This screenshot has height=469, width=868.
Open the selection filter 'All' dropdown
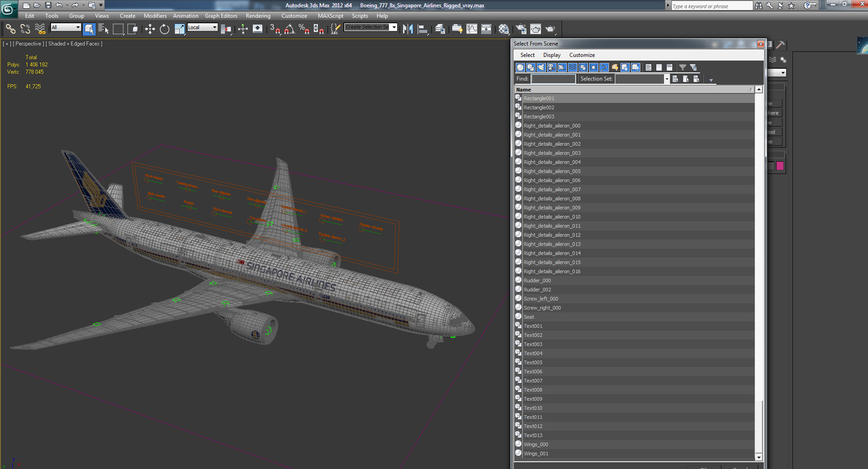[66, 28]
